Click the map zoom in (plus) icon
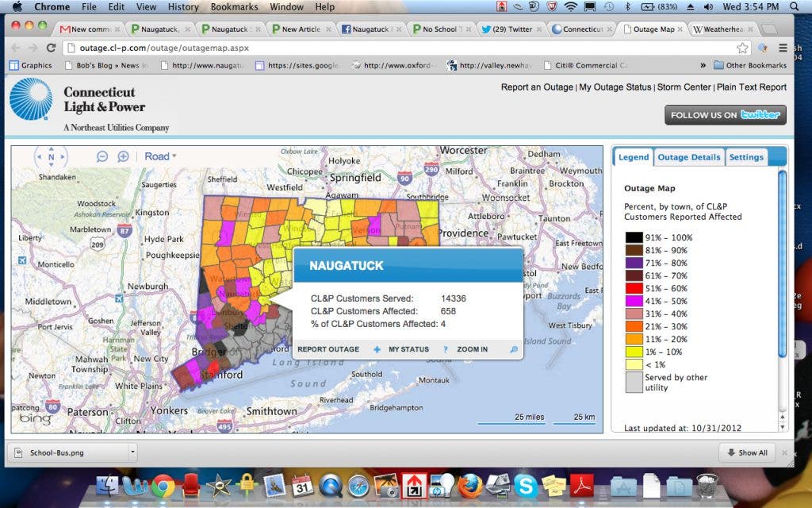The image size is (812, 508). pyautogui.click(x=123, y=156)
